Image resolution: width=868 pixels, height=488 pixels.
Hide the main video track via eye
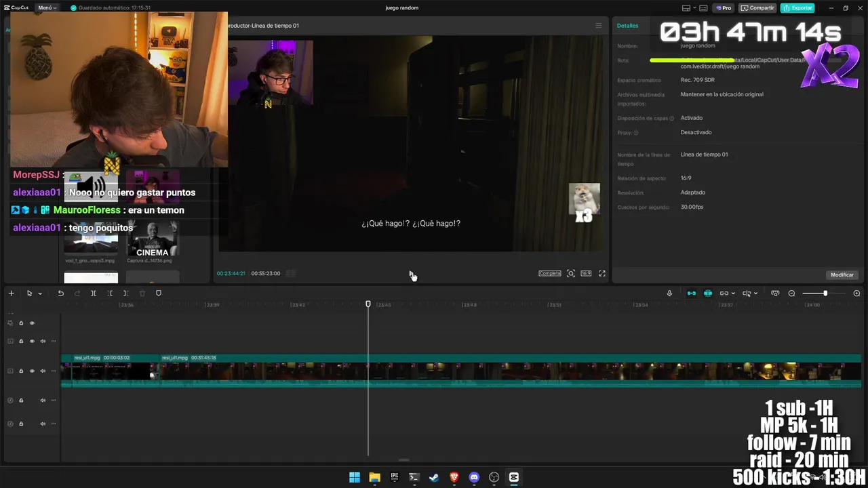32,371
